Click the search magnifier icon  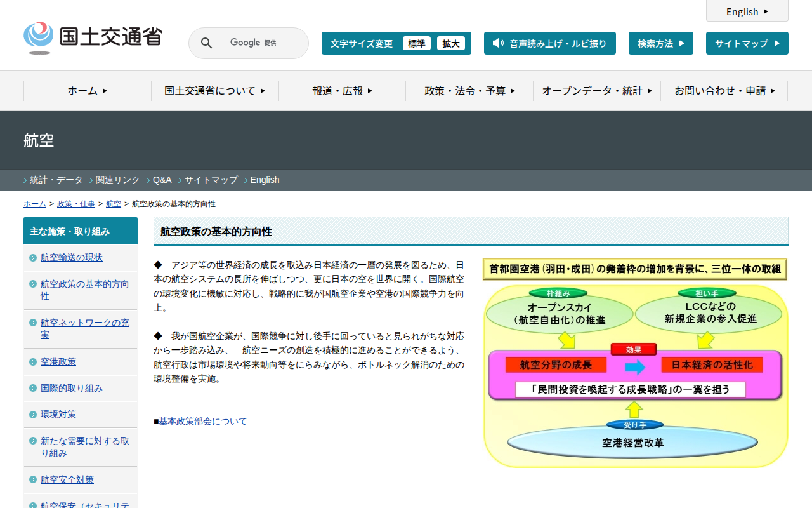[207, 43]
